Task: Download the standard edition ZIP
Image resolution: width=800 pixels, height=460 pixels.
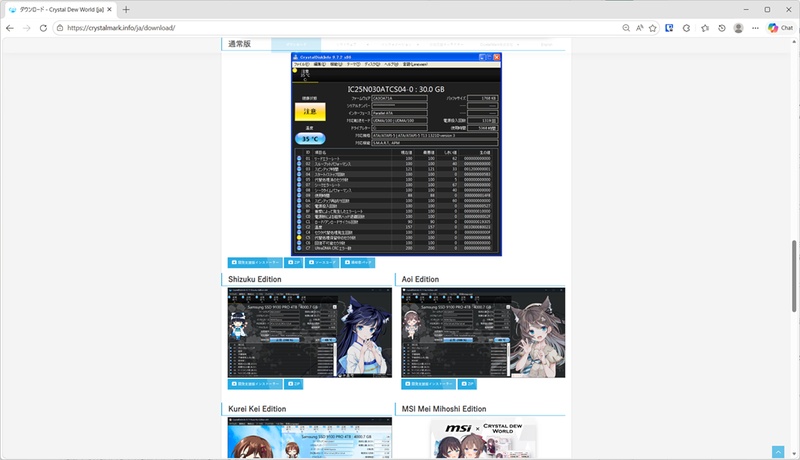Action: click(x=294, y=263)
